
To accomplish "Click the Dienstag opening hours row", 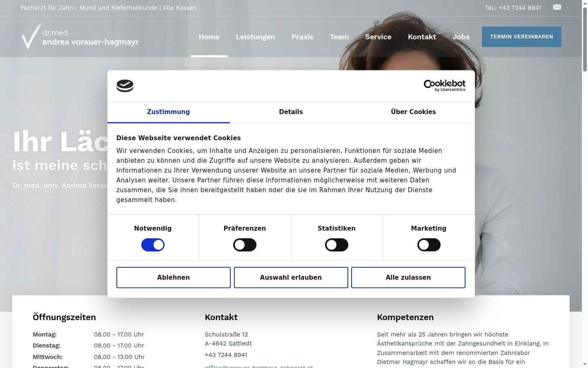I will (89, 346).
